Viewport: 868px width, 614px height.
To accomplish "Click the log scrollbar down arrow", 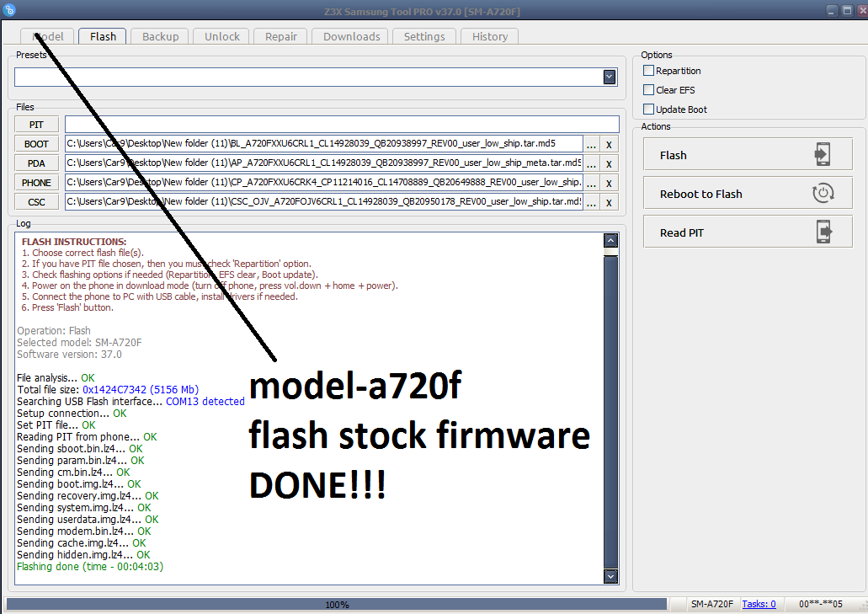I will tap(610, 576).
